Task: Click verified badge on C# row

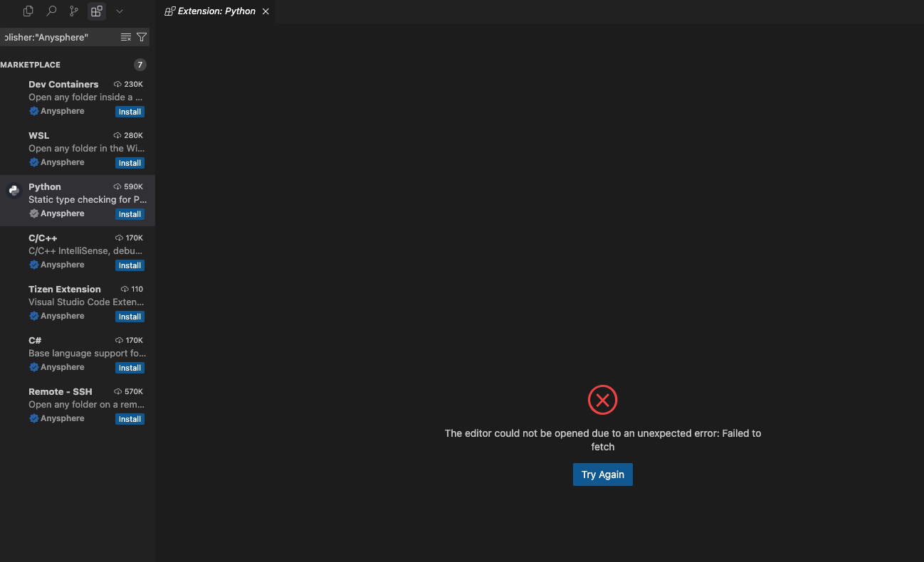Action: click(33, 367)
